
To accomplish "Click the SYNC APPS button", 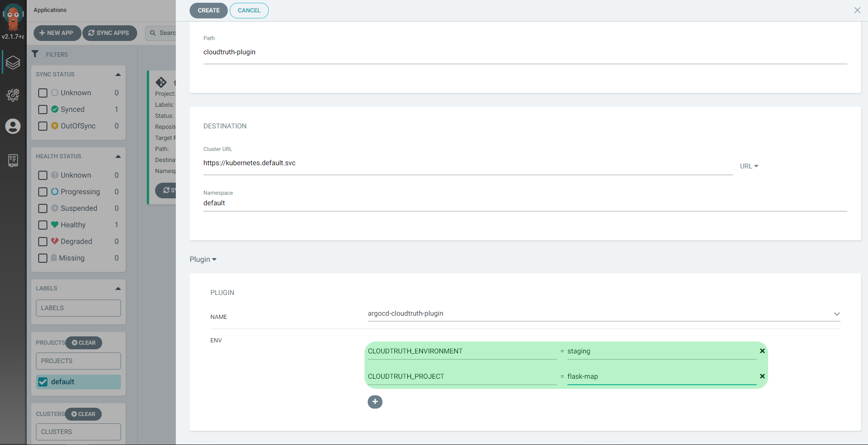I will pos(110,33).
